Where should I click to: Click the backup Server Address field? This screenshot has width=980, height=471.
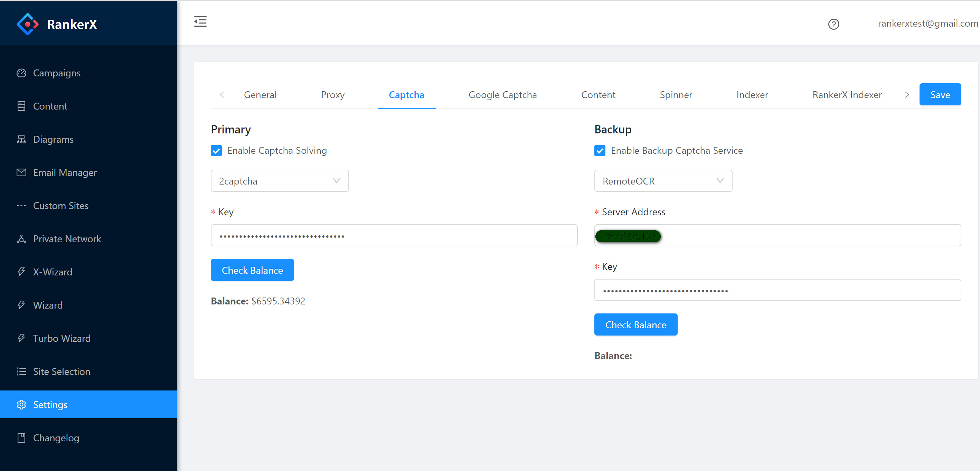click(x=778, y=236)
